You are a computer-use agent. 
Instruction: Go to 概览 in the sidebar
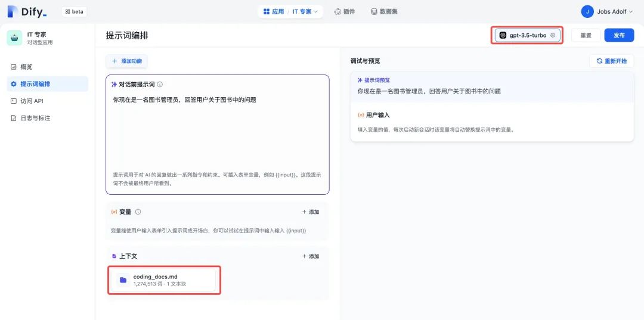click(26, 67)
